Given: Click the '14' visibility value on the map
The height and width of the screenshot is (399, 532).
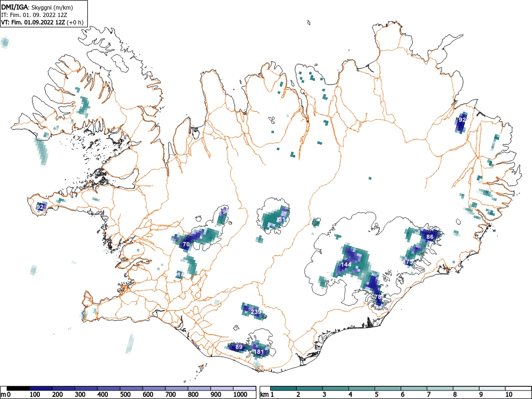Looking at the screenshot, I should (x=181, y=273).
